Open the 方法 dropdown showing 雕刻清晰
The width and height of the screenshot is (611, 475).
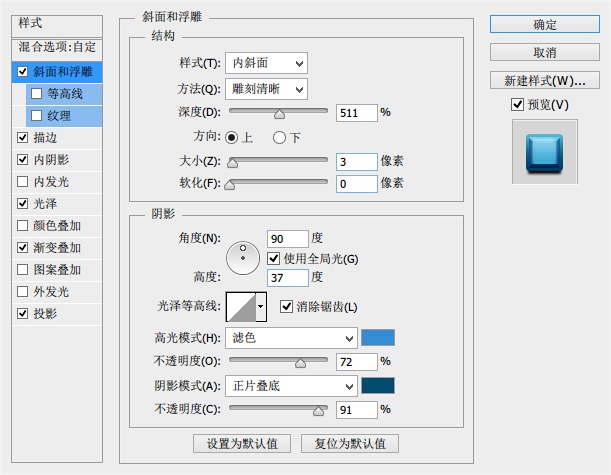coord(266,89)
